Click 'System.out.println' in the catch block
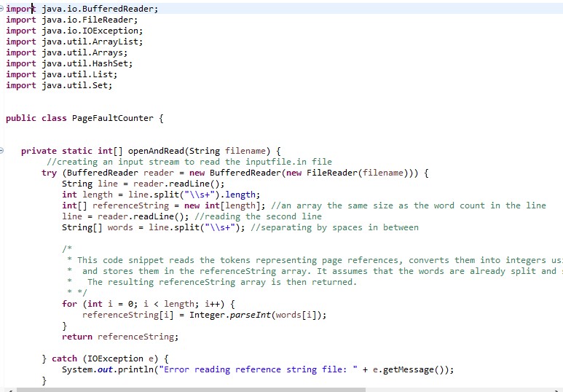This screenshot has width=563, height=392. pyautogui.click(x=108, y=369)
